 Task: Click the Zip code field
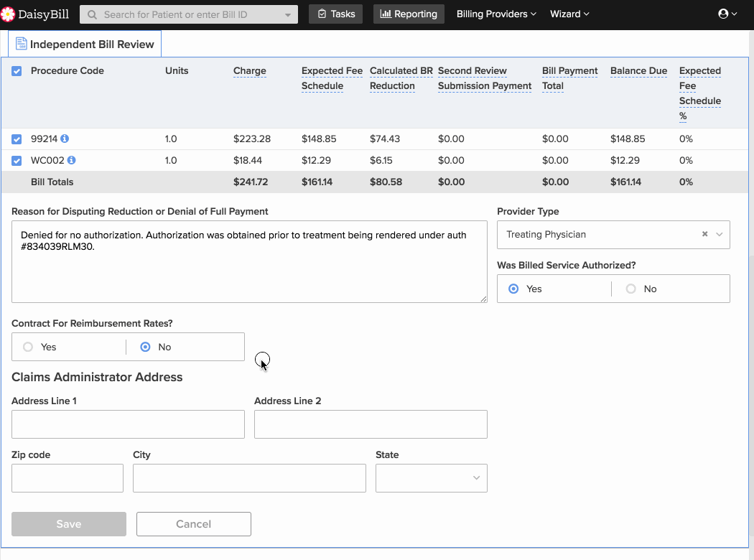click(x=68, y=478)
